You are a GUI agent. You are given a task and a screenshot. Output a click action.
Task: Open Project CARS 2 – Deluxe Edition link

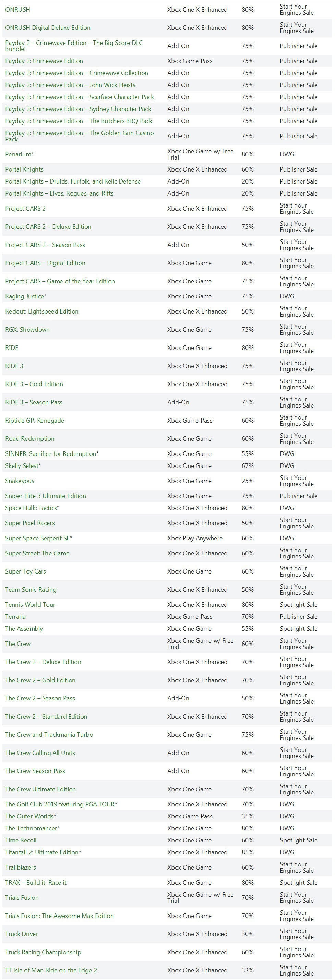[x=48, y=227]
